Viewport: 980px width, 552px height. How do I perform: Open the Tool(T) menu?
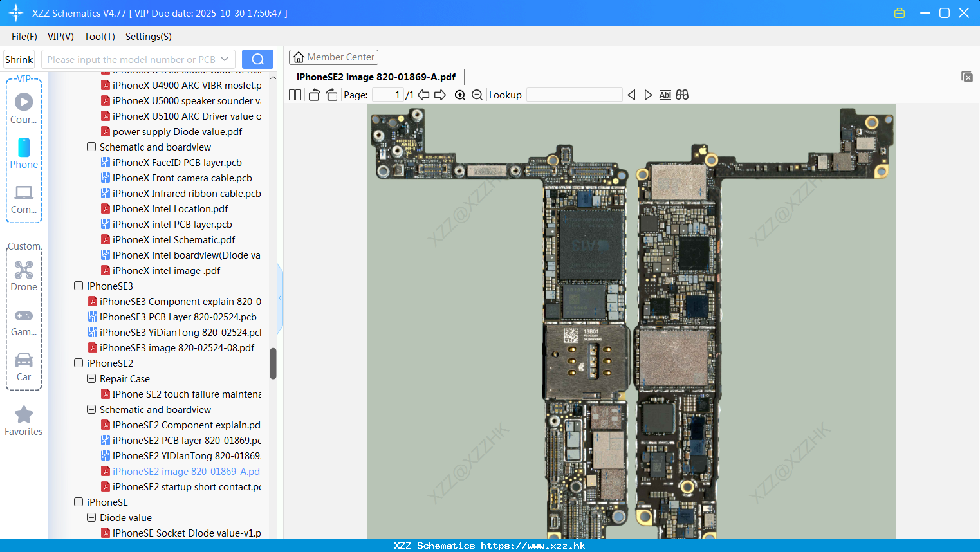[100, 37]
